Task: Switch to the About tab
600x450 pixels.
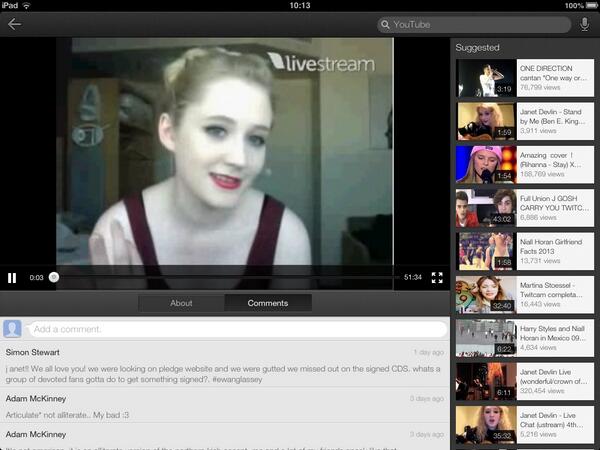Action: click(x=181, y=303)
